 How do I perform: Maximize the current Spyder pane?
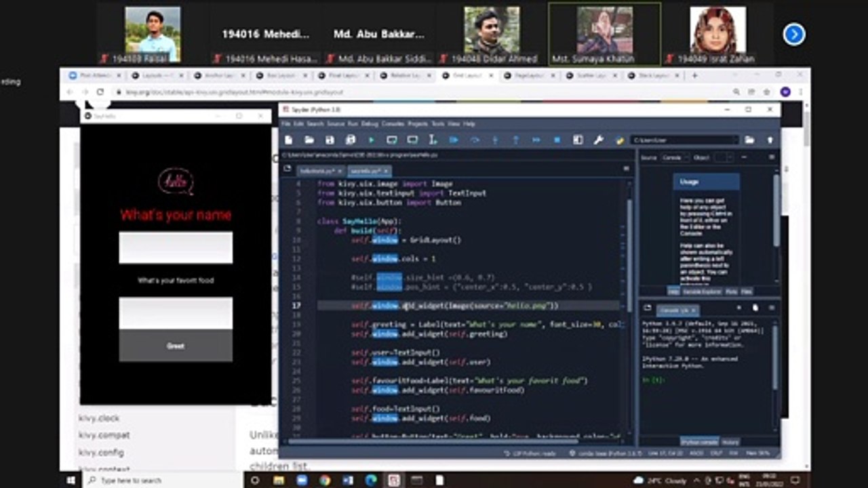coord(578,140)
